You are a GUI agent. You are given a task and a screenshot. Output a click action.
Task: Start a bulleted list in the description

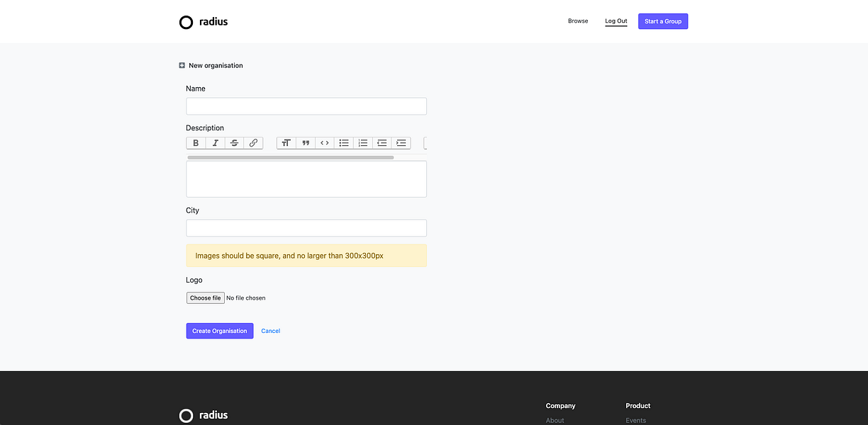(344, 143)
